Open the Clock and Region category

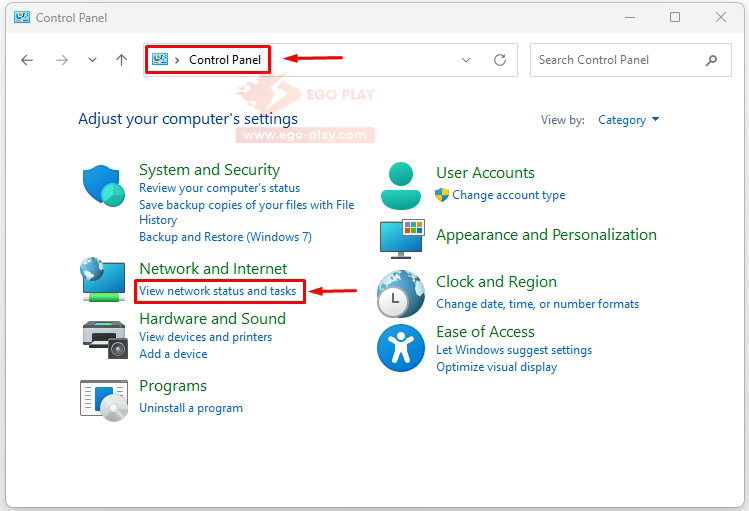(x=496, y=282)
